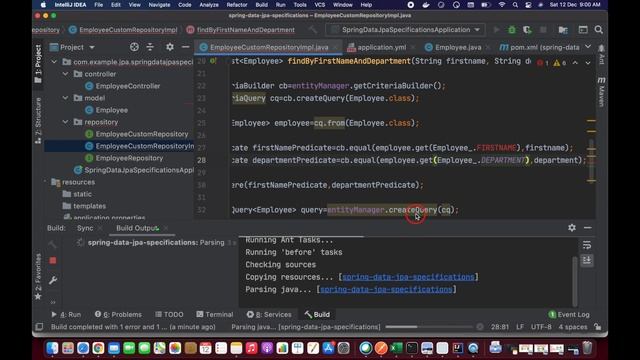Click the build progress bar in status bar
Viewport: 640px width, 360px height.
tap(429, 327)
